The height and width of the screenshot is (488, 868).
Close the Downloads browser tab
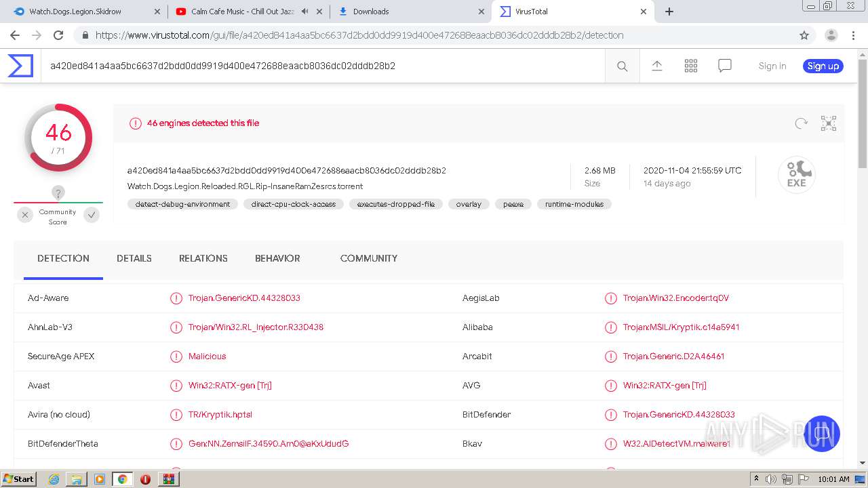coord(481,12)
